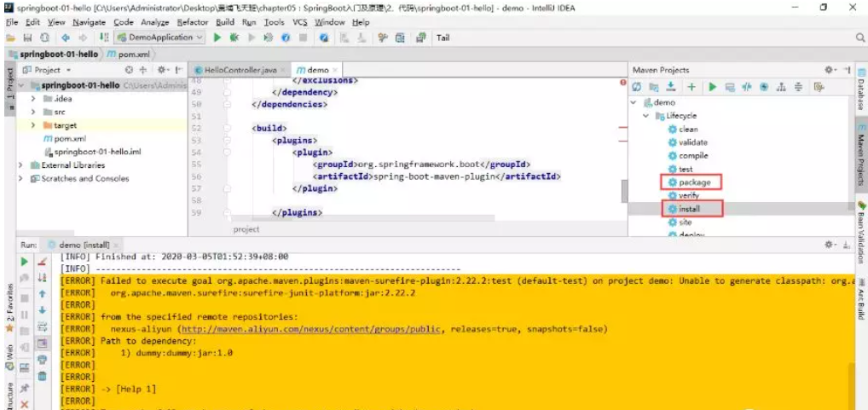Click Maven generate sources folder icon
This screenshot has height=410, width=868.
pos(654,87)
